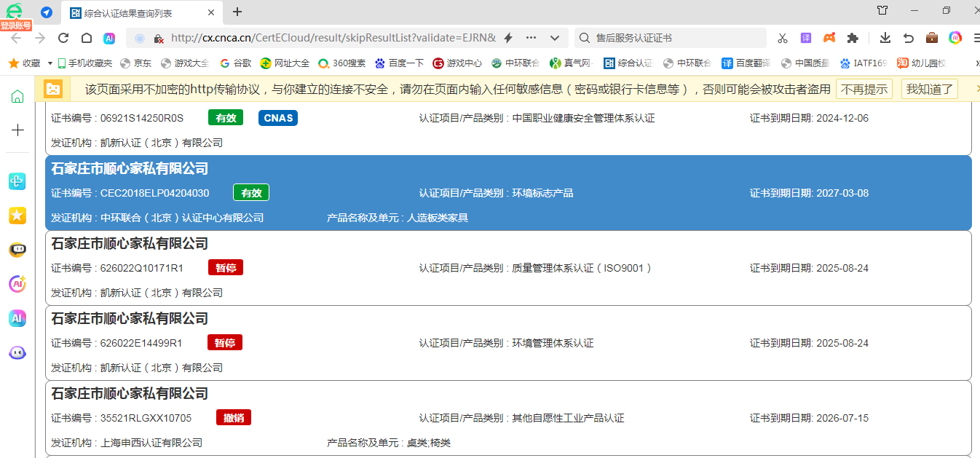Screen dimensions: 980x458
Task: Open the brown briefcase toolbox icon
Action: point(932,38)
